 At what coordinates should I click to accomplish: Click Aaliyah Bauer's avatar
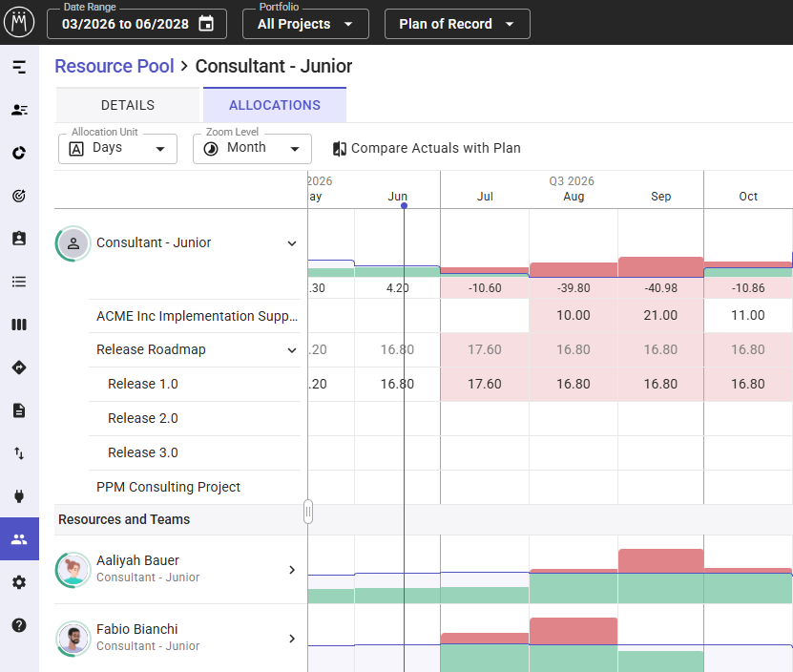73,570
